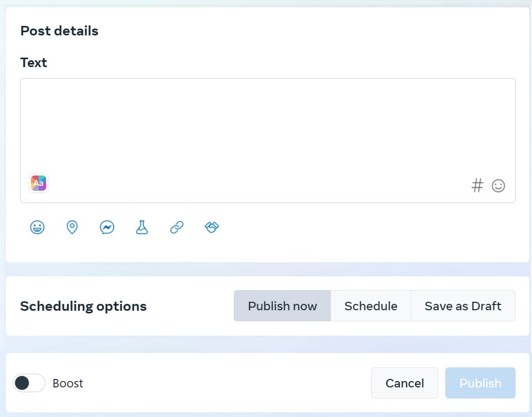Tag a partner using handshake icon

click(212, 228)
